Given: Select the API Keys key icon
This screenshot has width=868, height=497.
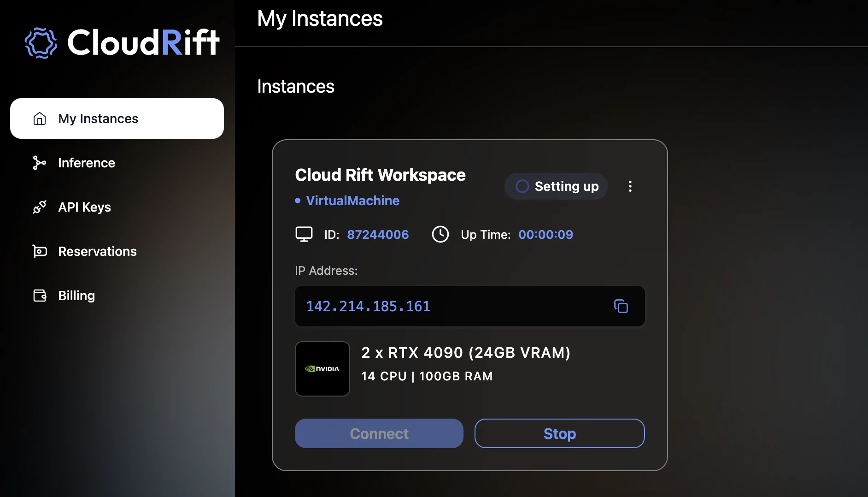Looking at the screenshot, I should [39, 207].
